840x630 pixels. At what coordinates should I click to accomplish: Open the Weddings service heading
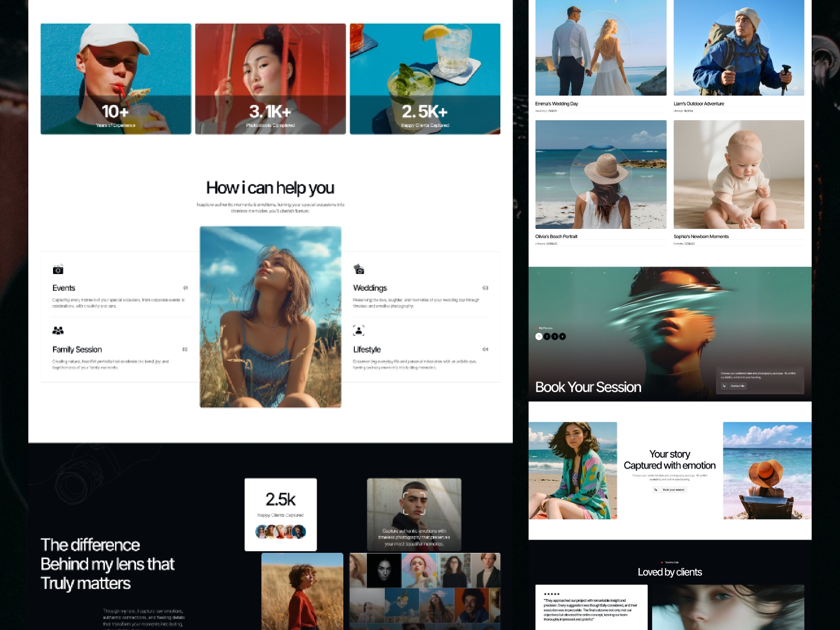[370, 288]
